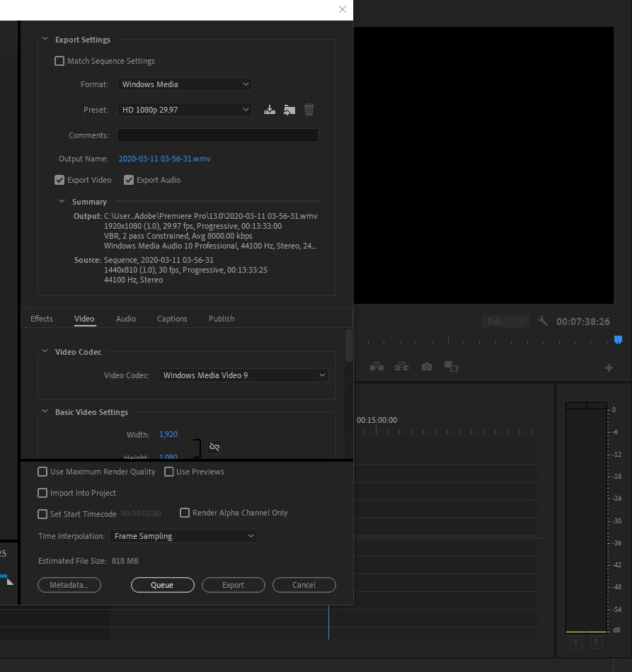The height and width of the screenshot is (672, 632).
Task: Click the Save Preset icon
Action: point(270,110)
